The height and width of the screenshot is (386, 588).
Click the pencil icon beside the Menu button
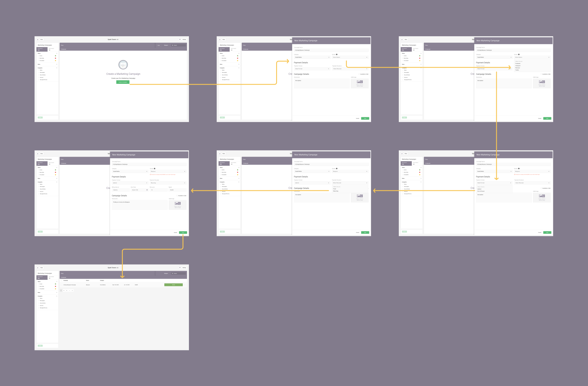[x=38, y=39]
